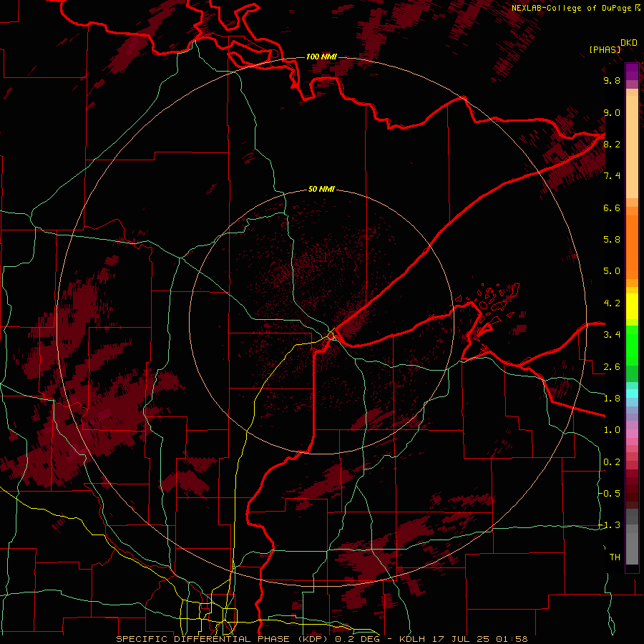The image size is (644, 644).
Task: Click the orange segment of color scale
Action: tap(632, 248)
